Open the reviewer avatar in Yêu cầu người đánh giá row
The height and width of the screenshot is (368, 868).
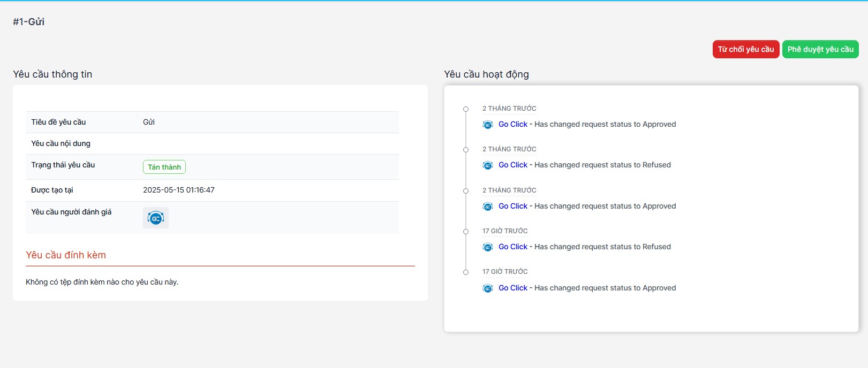click(156, 218)
